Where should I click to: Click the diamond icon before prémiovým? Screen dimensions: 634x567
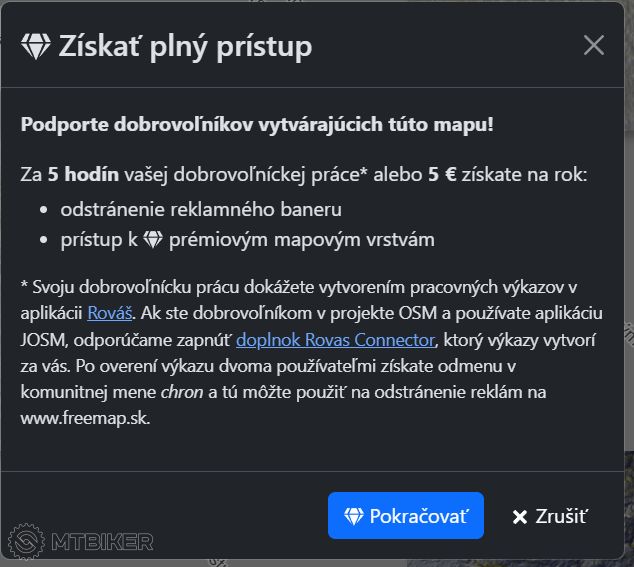(x=153, y=239)
